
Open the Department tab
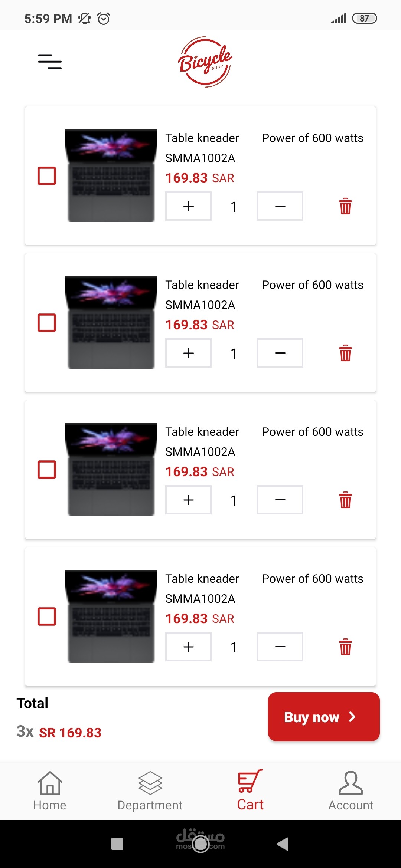(150, 791)
